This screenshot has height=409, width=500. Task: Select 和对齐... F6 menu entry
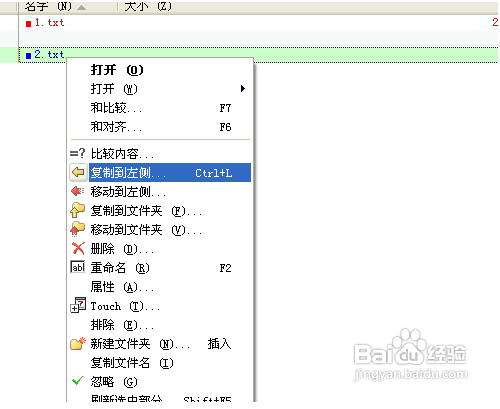coord(160,127)
